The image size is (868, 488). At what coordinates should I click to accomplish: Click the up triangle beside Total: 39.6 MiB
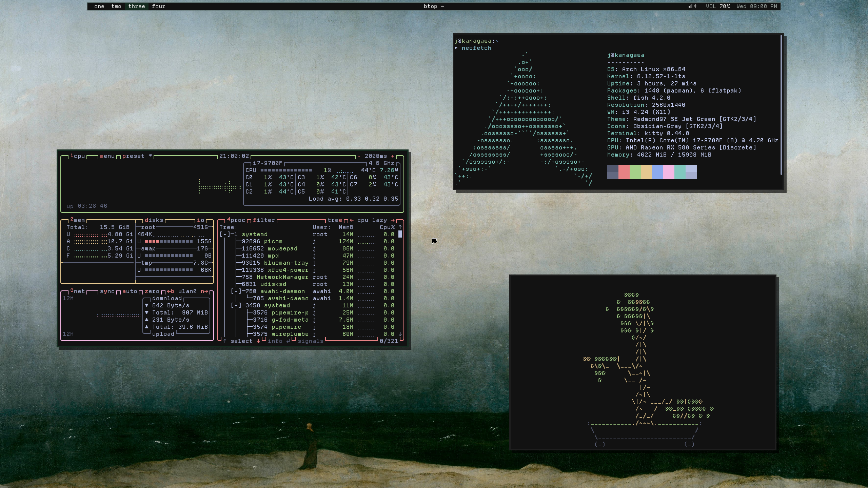coord(146,327)
